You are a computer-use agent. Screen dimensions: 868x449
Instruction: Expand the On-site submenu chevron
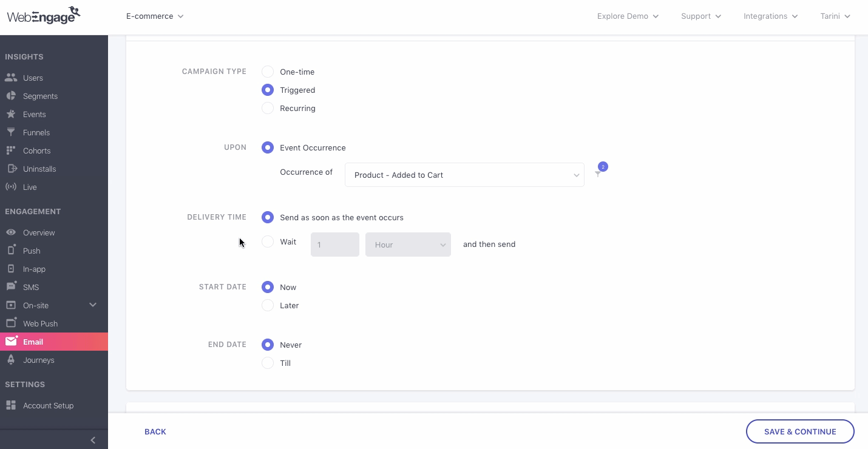93,305
